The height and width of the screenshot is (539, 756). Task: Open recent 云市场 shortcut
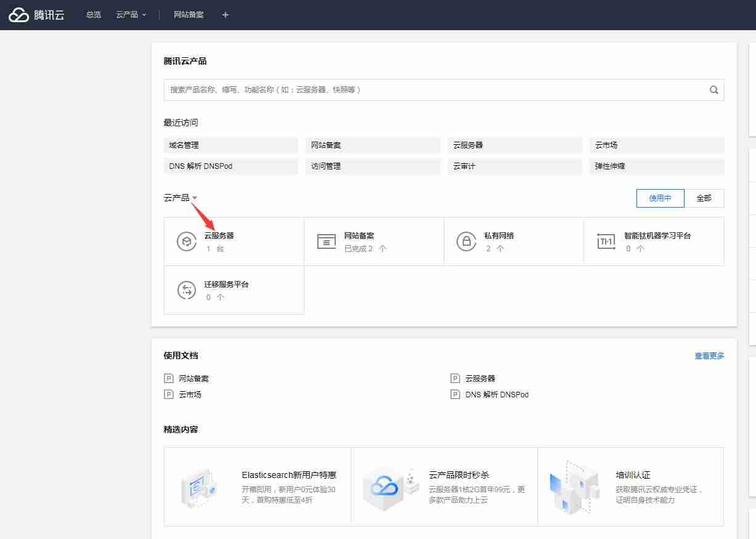point(657,145)
